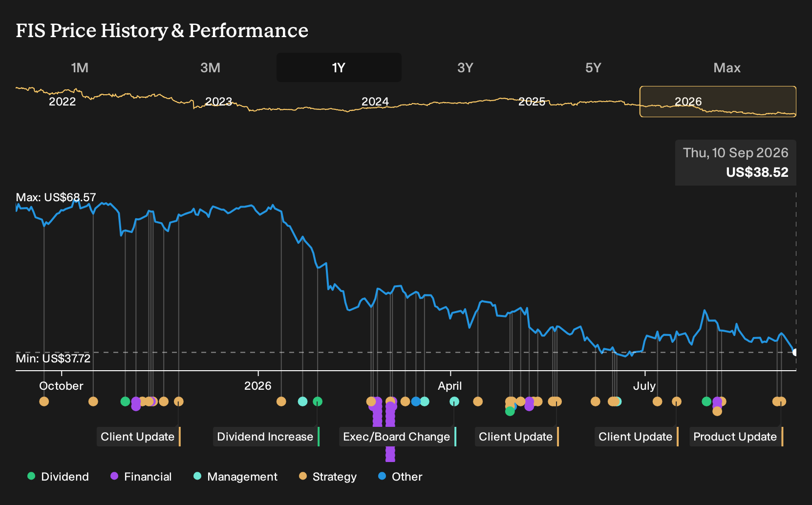Click the 2022 label in overview chart
The image size is (812, 505).
63,102
